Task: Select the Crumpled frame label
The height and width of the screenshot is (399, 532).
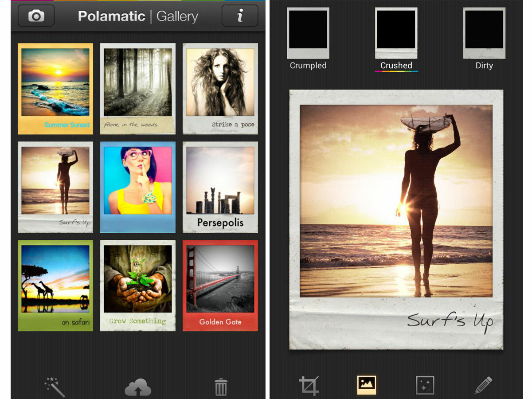Action: [308, 66]
